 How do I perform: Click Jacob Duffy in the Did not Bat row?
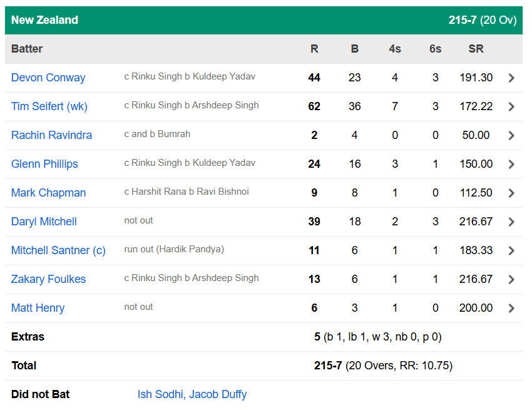[216, 394]
